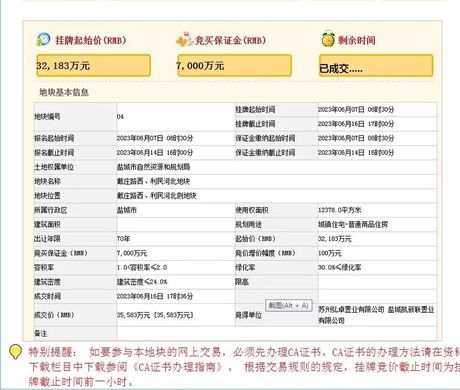
Task: Click the 建筑密度 label
Action: point(47,282)
